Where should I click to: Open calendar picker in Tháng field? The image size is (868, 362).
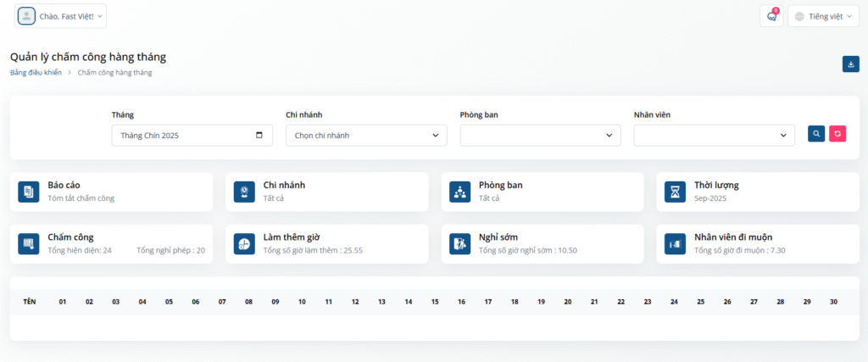click(x=259, y=135)
